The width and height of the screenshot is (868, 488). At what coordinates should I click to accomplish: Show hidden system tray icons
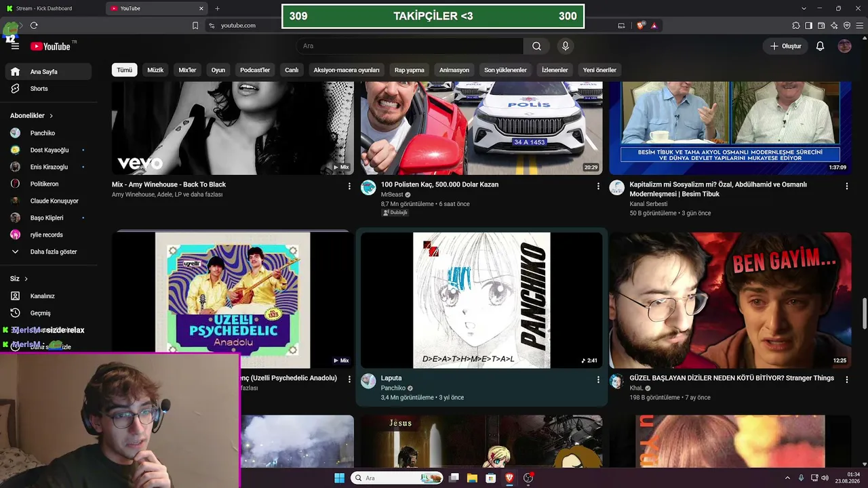click(x=787, y=478)
